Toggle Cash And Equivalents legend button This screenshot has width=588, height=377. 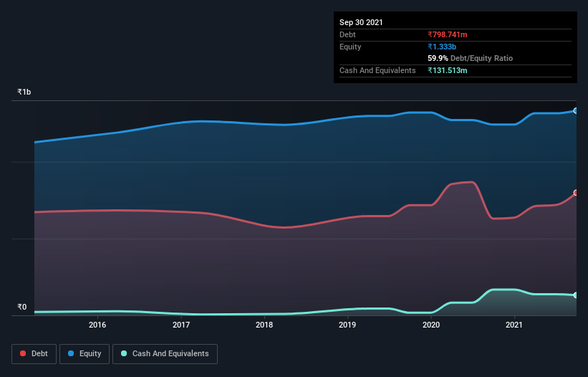tap(165, 354)
